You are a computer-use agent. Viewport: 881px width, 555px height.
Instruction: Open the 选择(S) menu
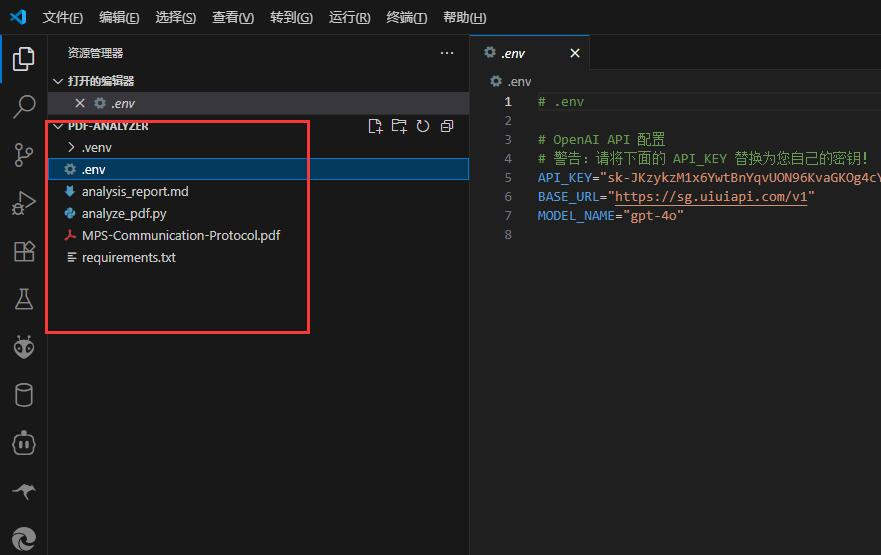[x=176, y=17]
